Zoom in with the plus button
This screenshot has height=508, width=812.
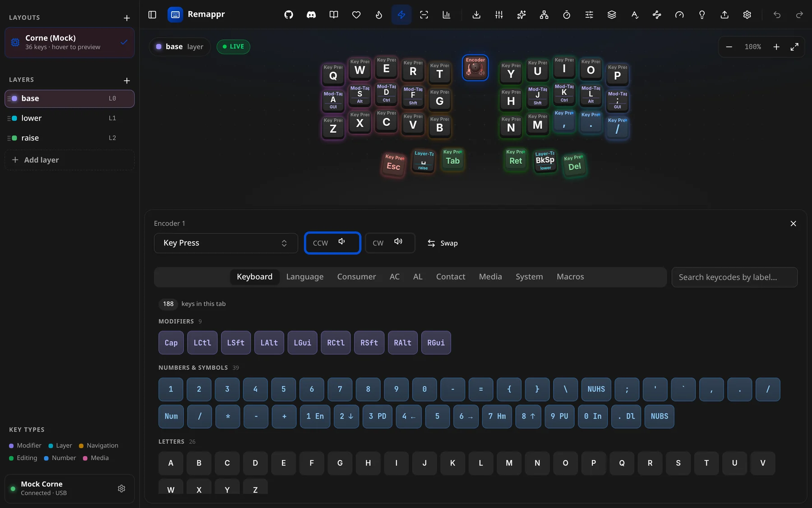coord(776,47)
